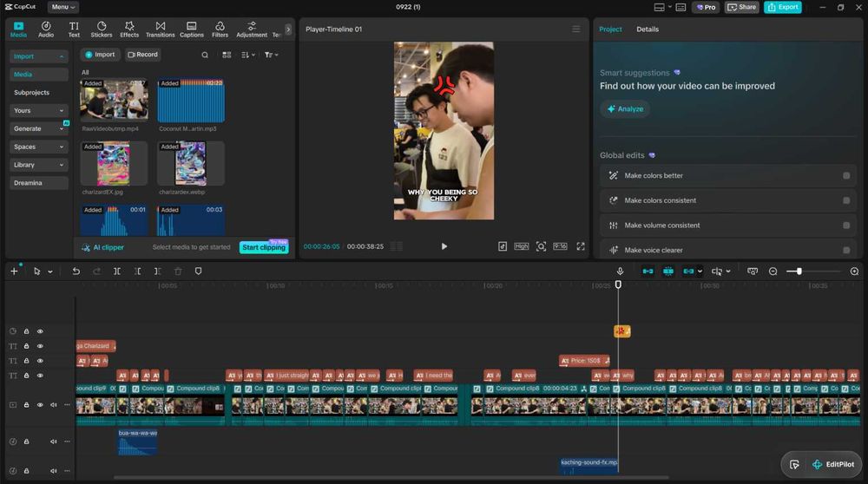
Task: Share the project
Action: coord(742,7)
